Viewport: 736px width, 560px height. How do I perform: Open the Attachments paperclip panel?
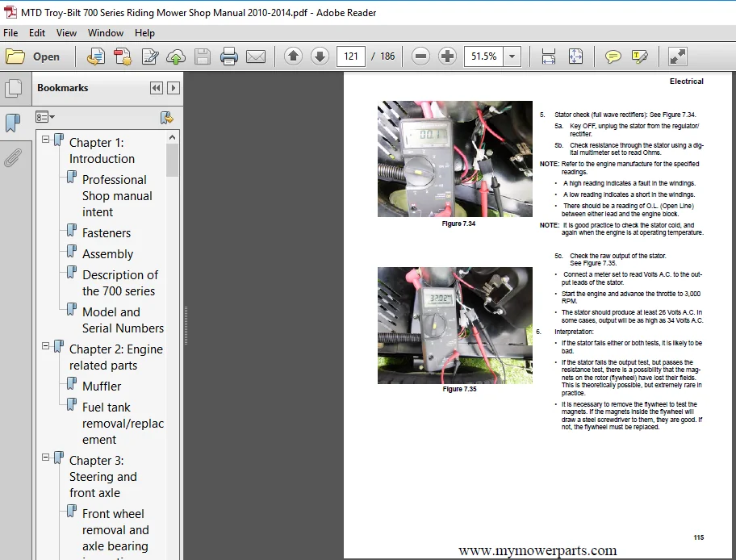13,158
